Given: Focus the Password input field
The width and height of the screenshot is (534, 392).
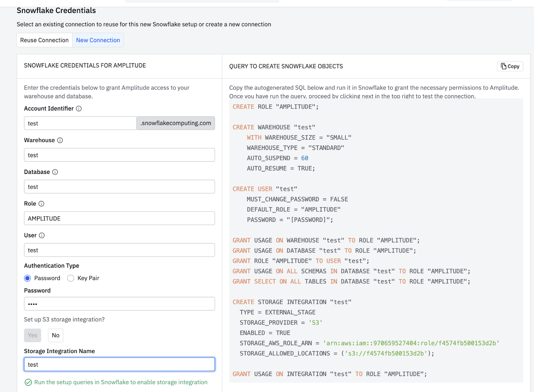Looking at the screenshot, I should (119, 304).
